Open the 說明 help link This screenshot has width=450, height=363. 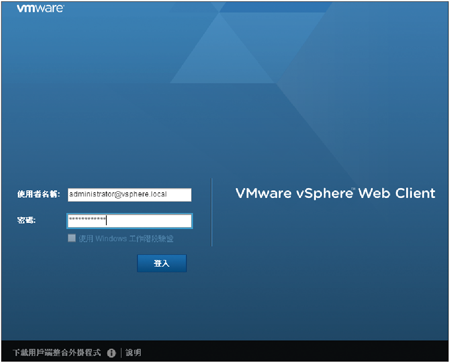pos(133,352)
